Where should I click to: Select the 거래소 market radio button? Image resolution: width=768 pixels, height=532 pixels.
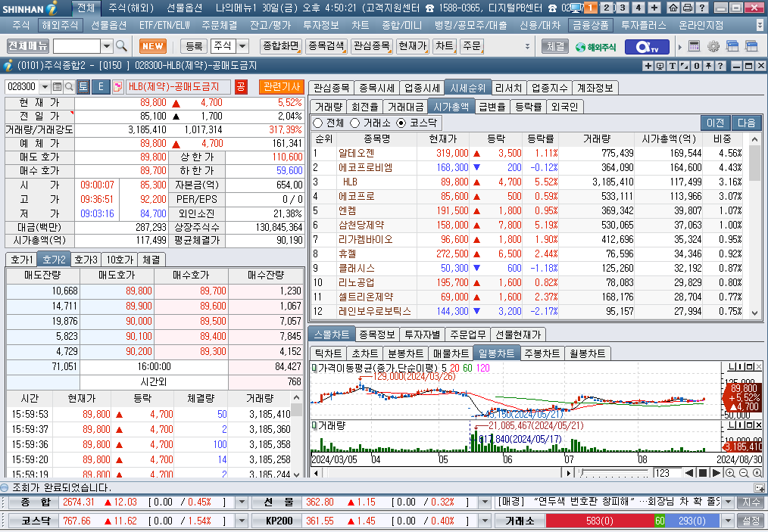[354, 123]
